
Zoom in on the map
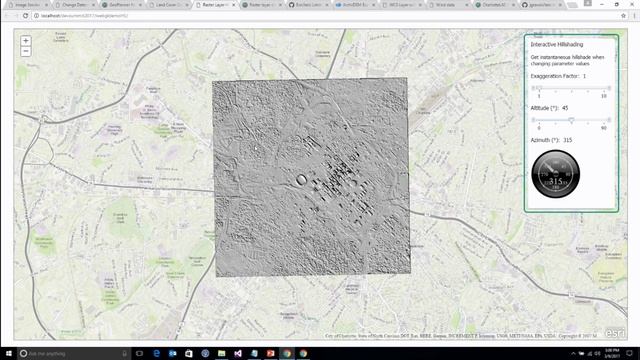click(x=26, y=41)
